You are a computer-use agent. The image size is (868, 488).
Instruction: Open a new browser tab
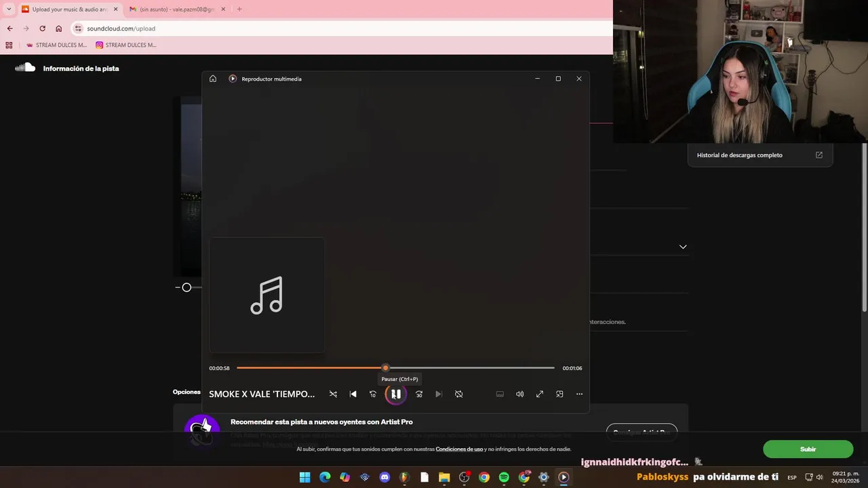239,9
